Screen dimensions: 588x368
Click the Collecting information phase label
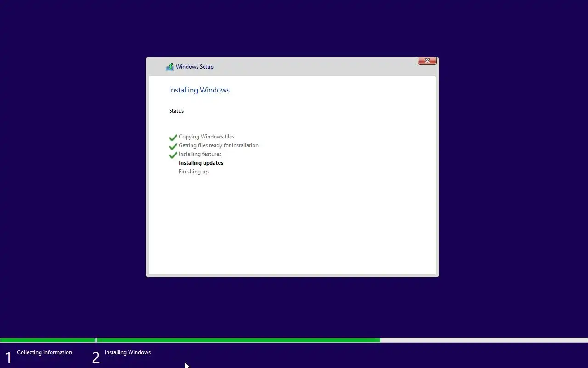pos(45,352)
